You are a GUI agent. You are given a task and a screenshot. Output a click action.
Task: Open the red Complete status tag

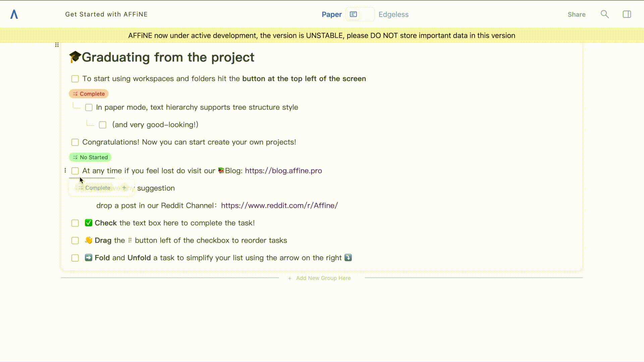click(x=89, y=94)
